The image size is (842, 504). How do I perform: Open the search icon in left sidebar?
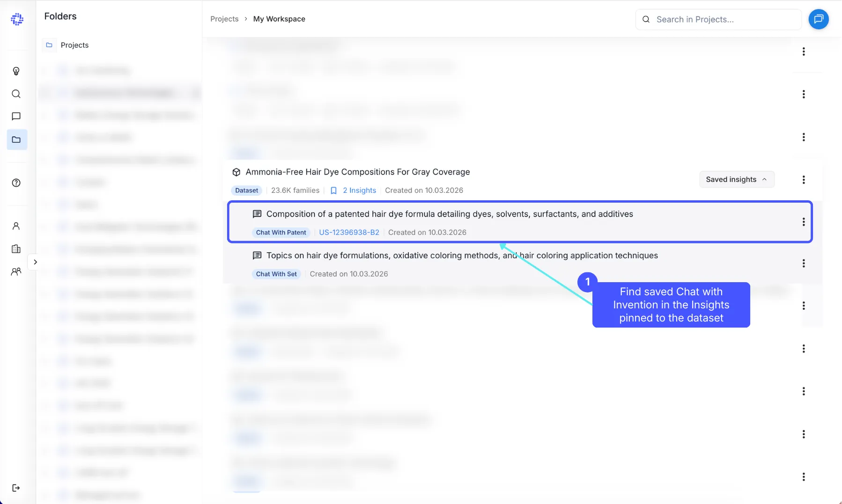coord(16,94)
